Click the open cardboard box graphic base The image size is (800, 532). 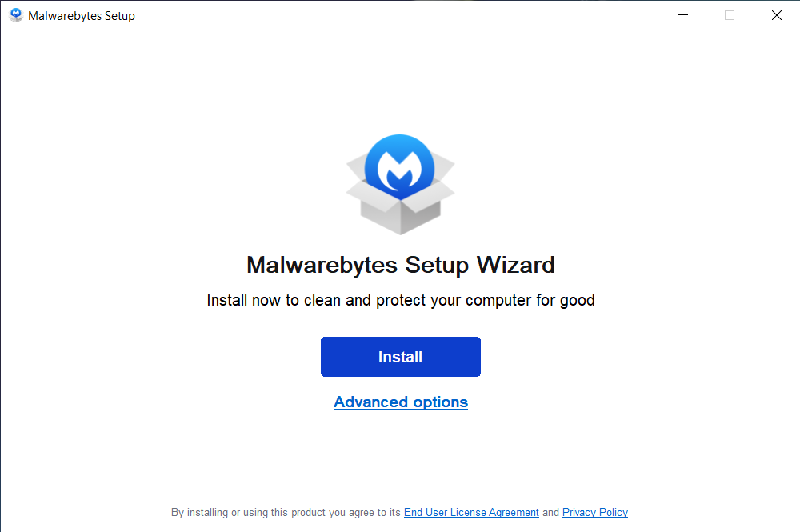click(400, 216)
